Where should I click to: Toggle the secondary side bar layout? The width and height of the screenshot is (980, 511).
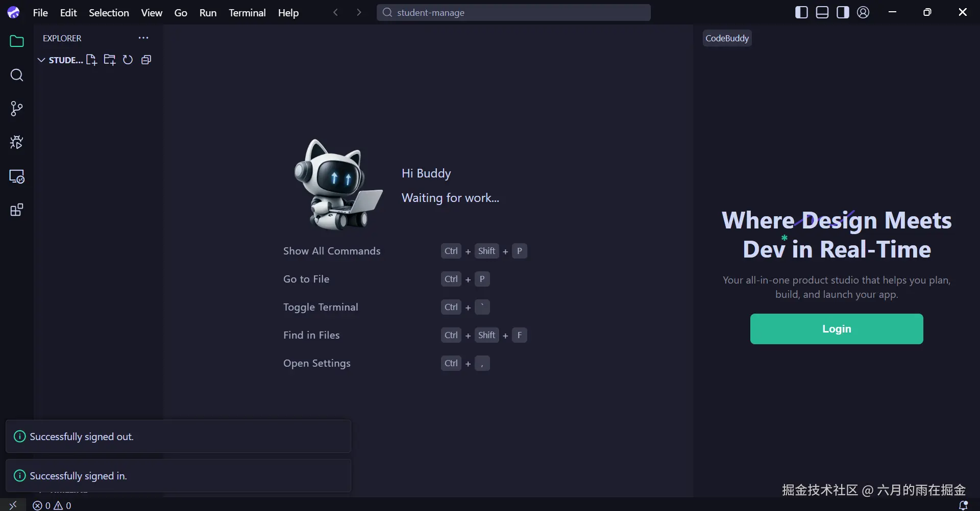coord(843,12)
